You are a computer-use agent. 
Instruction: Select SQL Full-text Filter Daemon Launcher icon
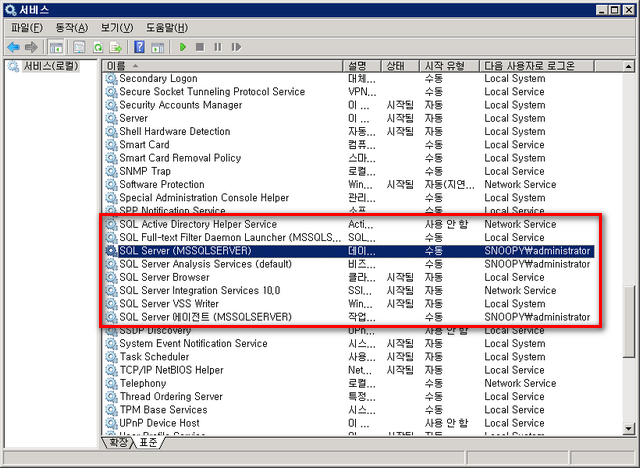(x=111, y=237)
